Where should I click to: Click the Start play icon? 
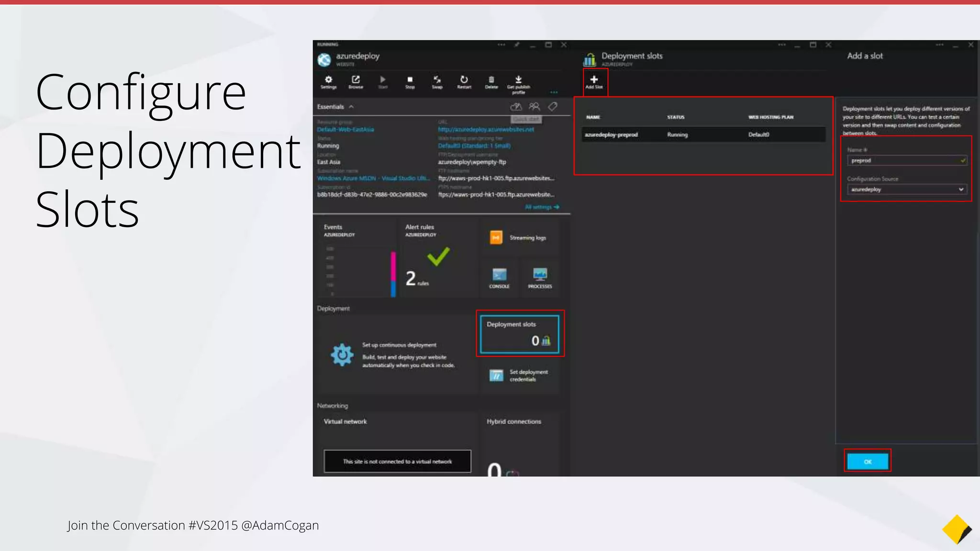pos(383,82)
